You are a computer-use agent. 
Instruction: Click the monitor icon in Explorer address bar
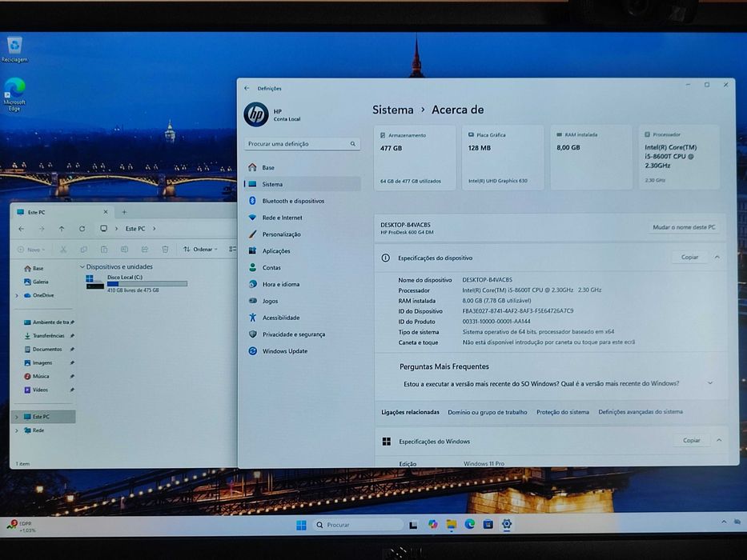coord(103,229)
